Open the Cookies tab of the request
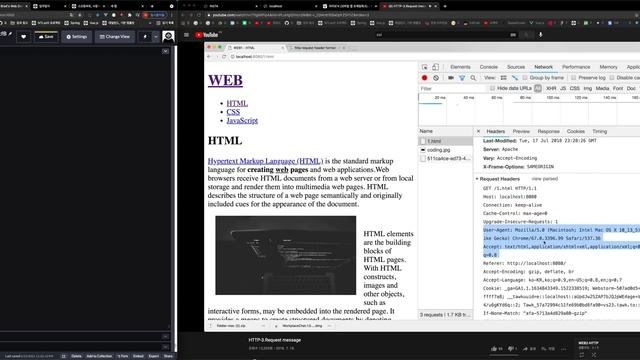Image resolution: width=640 pixels, height=360 pixels. coord(576,131)
